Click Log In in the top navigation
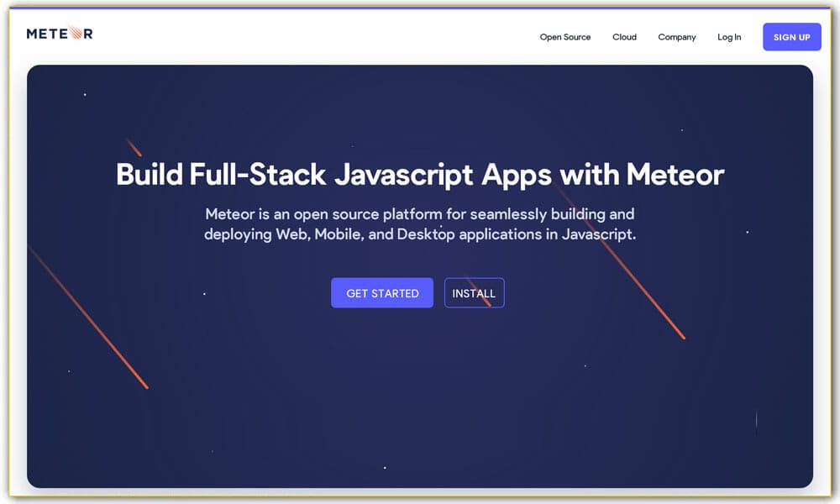 coord(729,37)
